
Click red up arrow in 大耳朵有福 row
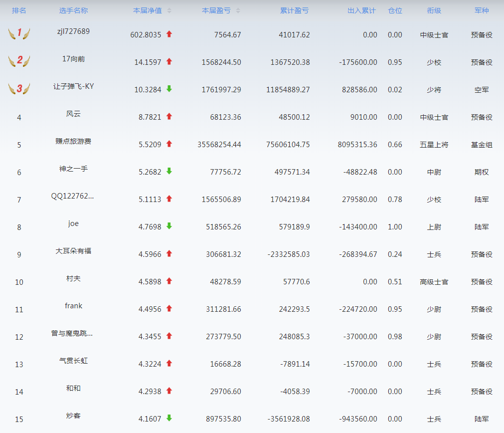(169, 253)
